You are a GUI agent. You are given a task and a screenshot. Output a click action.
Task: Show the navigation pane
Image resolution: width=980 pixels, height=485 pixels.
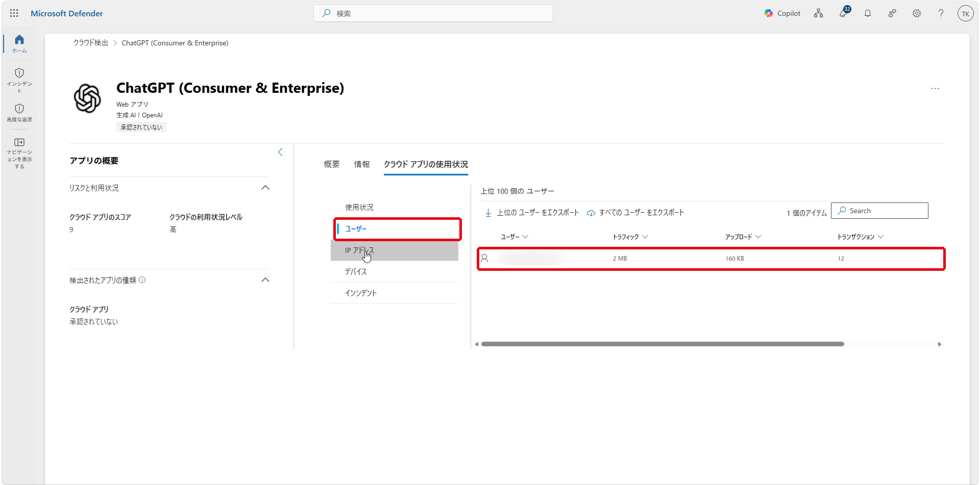click(19, 153)
